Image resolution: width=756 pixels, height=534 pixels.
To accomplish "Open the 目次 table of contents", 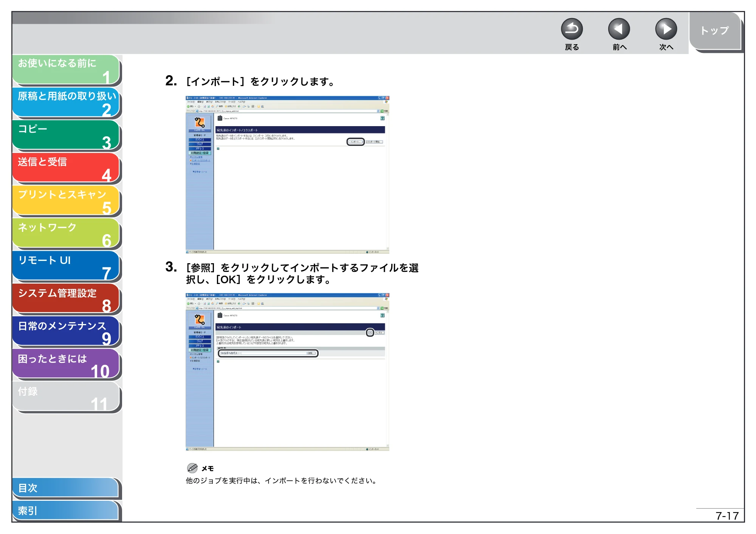I will pyautogui.click(x=66, y=488).
